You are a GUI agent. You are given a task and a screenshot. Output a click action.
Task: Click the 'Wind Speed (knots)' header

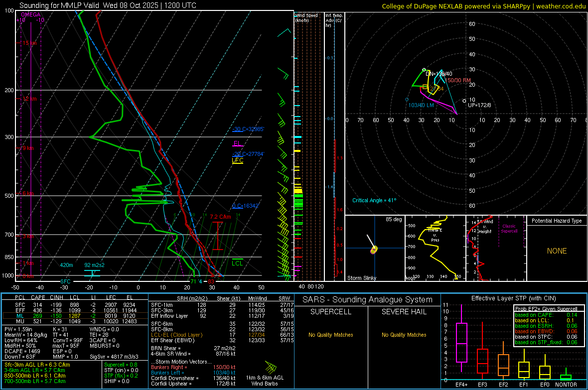306,17
